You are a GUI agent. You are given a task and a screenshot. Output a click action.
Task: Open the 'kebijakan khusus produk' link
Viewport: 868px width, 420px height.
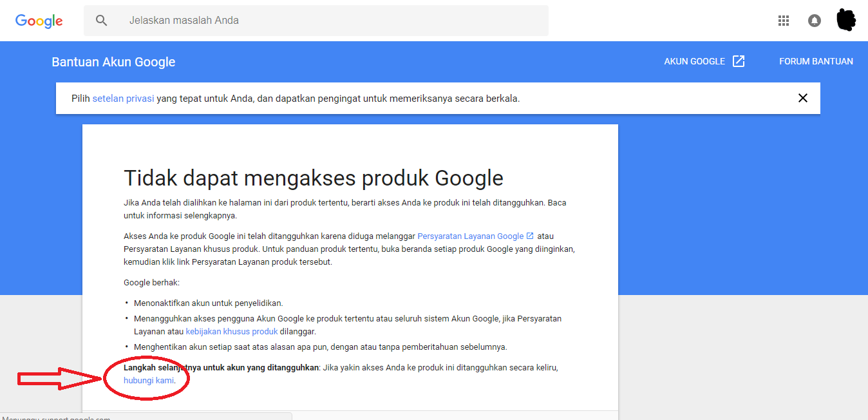[x=232, y=332]
